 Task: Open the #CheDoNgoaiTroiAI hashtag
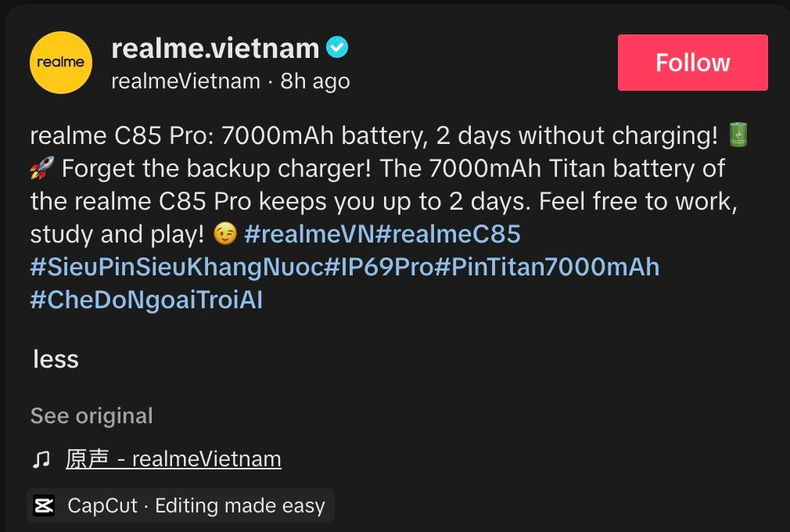coord(145,300)
